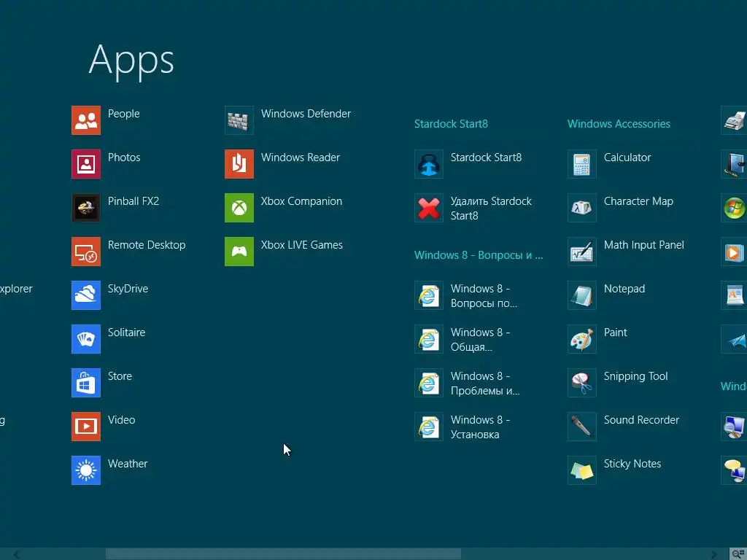Click the Xbox LIVE Games label
Viewport: 747px width, 560px height.
point(301,245)
